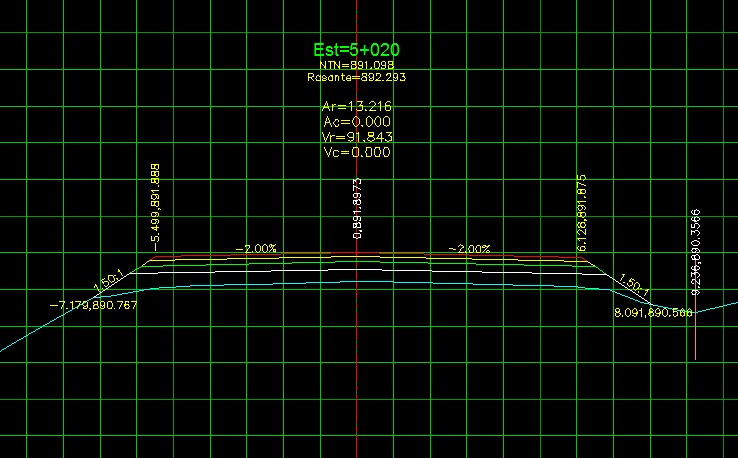Viewport: 738px width, 458px height.
Task: Click the fill volume text Vr=91.843
Action: pos(357,137)
